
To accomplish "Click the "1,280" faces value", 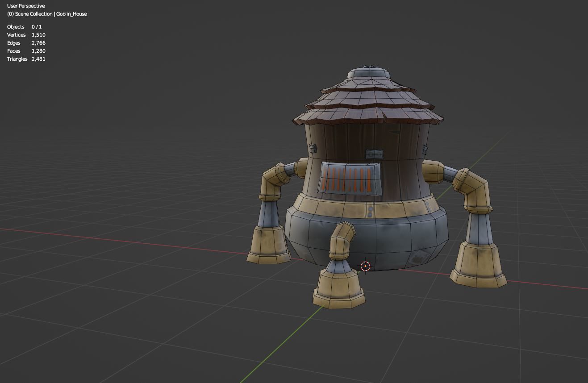I will coord(38,51).
